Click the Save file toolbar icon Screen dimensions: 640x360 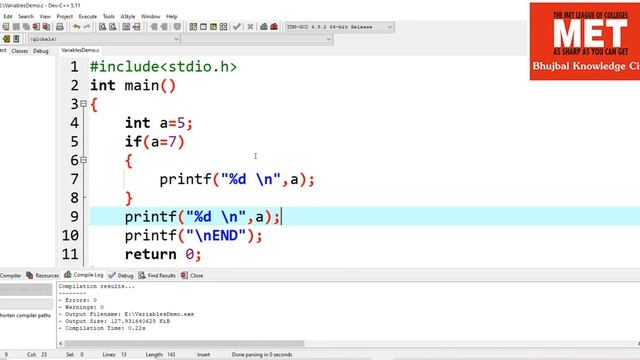click(x=16, y=27)
